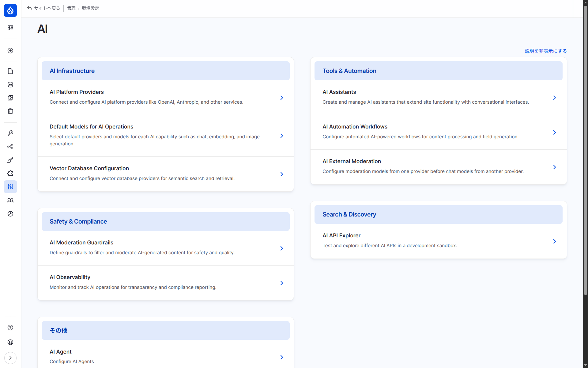Click the Drupal droplet logo icon
Viewport: 588px width, 368px height.
coord(10,10)
